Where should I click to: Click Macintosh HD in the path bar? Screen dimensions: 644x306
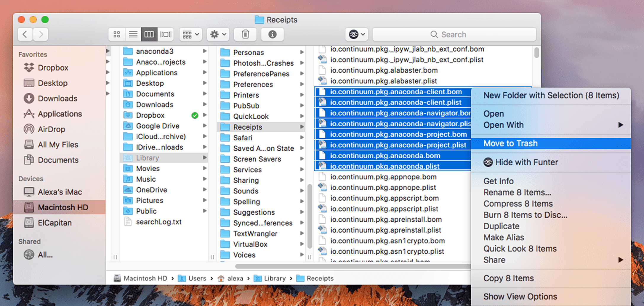(x=140, y=278)
